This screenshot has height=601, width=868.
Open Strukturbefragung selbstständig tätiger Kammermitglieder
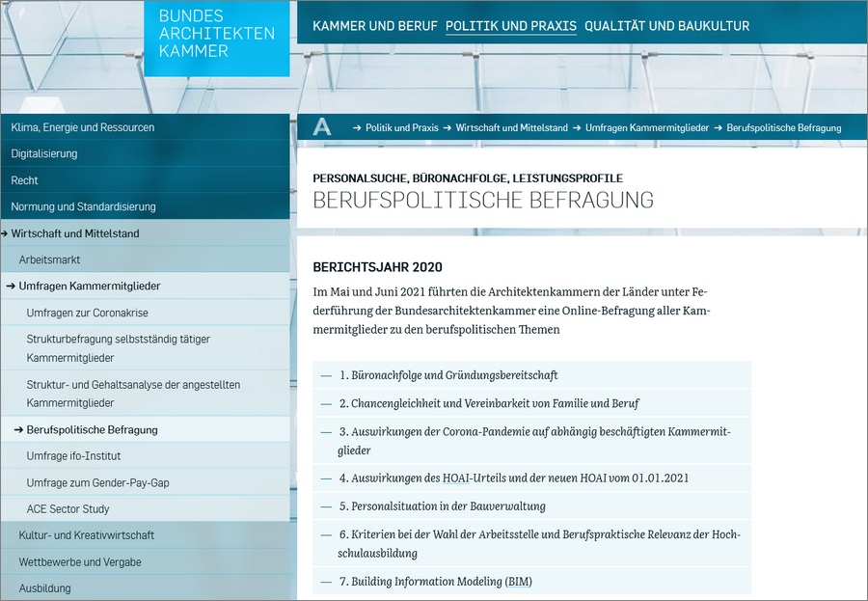[x=145, y=348]
